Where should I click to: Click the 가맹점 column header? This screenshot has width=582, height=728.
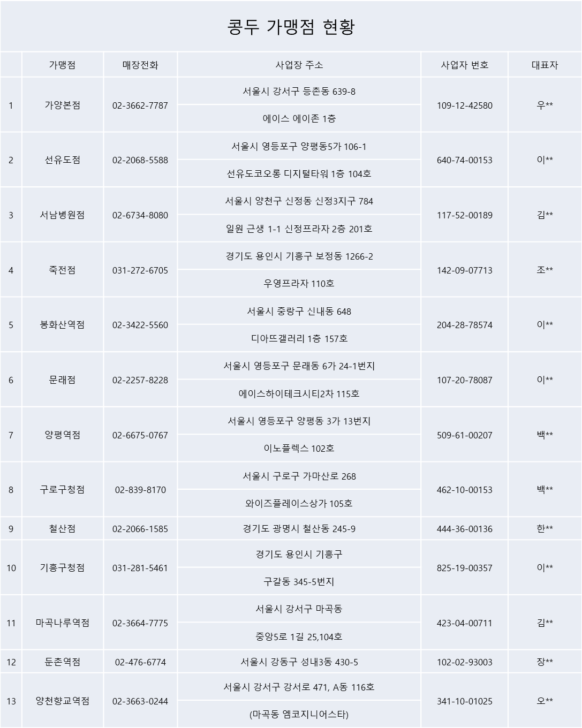63,65
